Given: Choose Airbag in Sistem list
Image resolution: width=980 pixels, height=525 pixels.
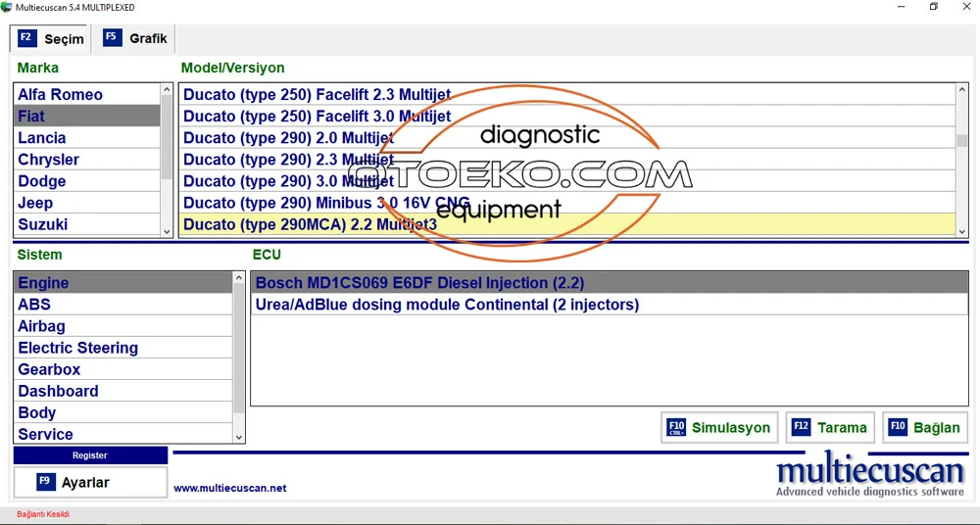Looking at the screenshot, I should pos(123,326).
